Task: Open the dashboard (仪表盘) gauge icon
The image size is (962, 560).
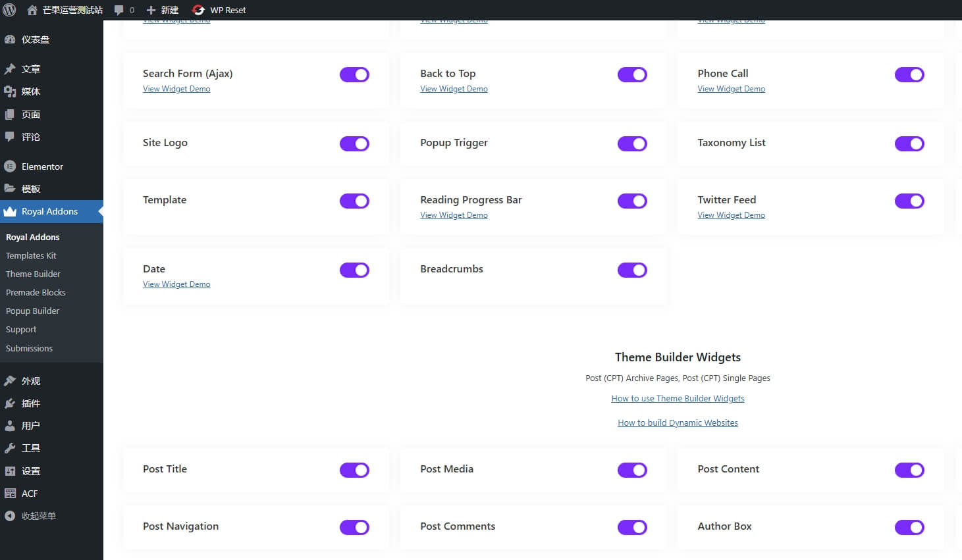Action: pyautogui.click(x=10, y=39)
